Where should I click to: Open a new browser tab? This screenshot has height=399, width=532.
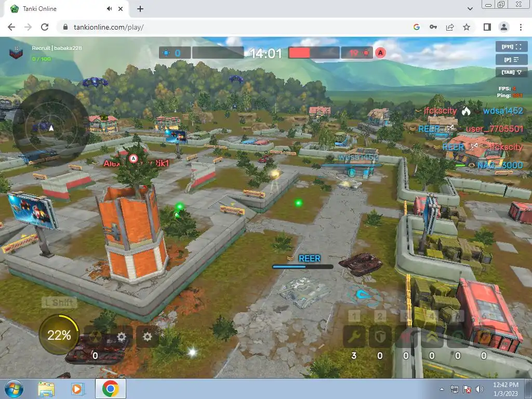[x=140, y=9]
